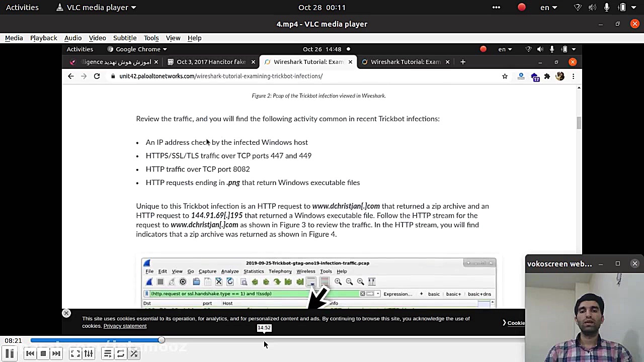The image size is (644, 362).
Task: Bookmark the page with the star icon
Action: 505,76
